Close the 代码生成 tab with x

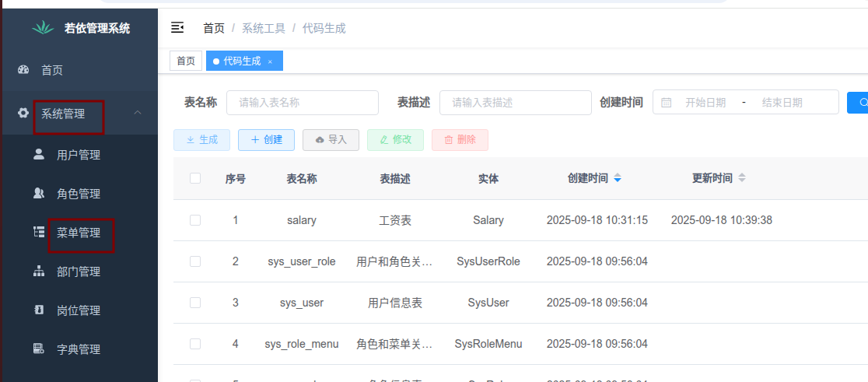click(x=270, y=61)
